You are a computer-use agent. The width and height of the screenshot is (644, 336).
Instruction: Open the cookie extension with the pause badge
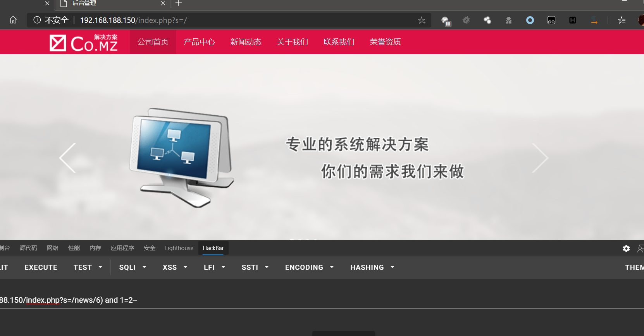point(446,21)
